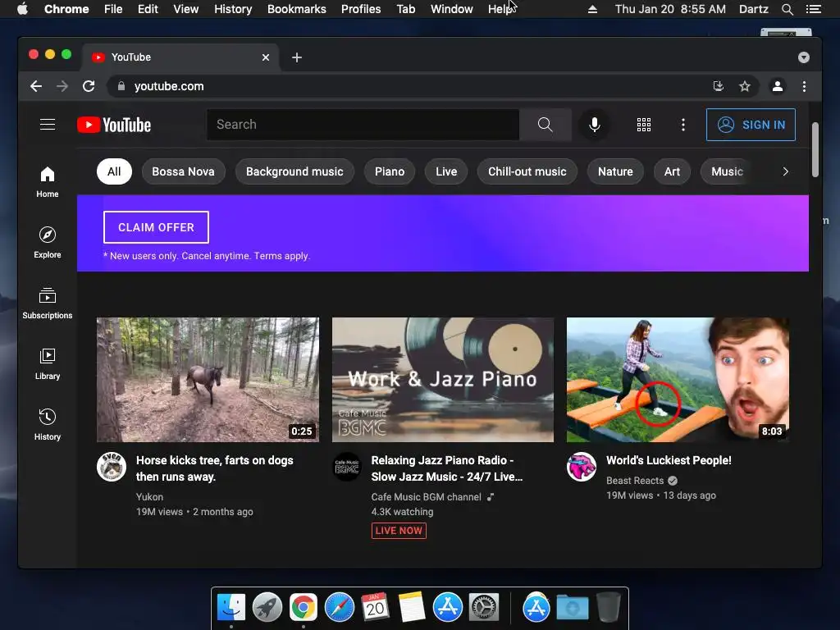This screenshot has width=840, height=630.
Task: Open Spotlight search in menu bar
Action: pos(787,9)
